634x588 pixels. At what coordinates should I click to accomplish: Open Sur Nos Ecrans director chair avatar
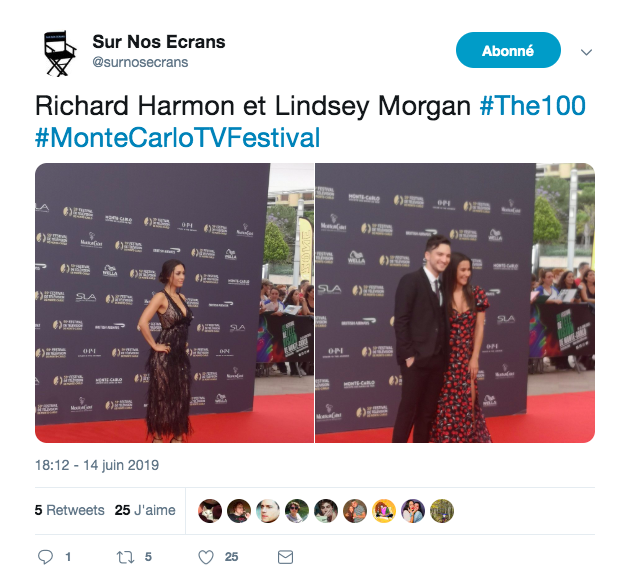(60, 53)
